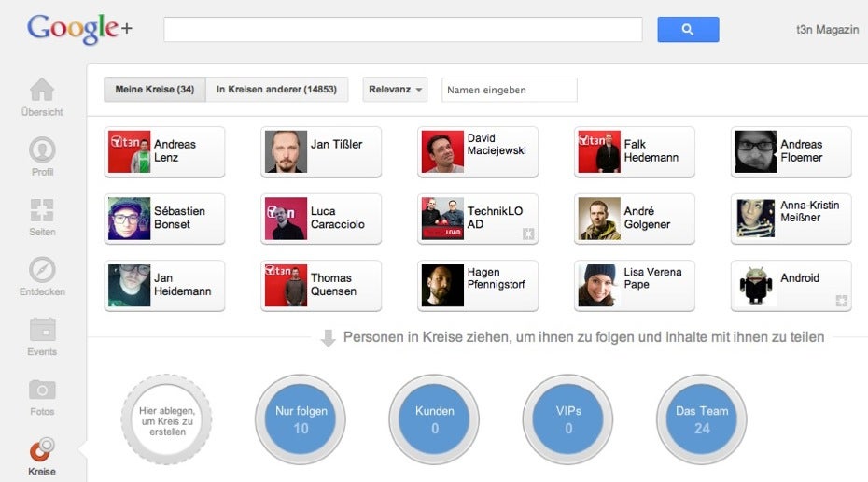The width and height of the screenshot is (868, 482).
Task: Select Sébastien Bonset avatar thumbnail
Action: click(129, 219)
